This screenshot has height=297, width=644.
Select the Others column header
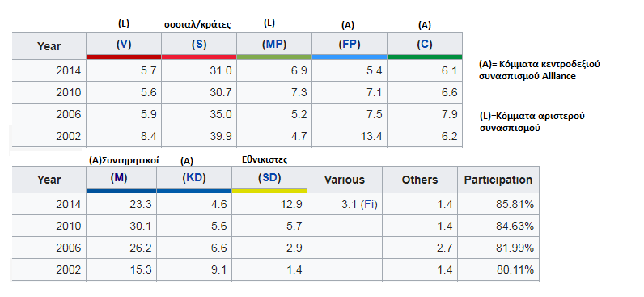click(419, 180)
